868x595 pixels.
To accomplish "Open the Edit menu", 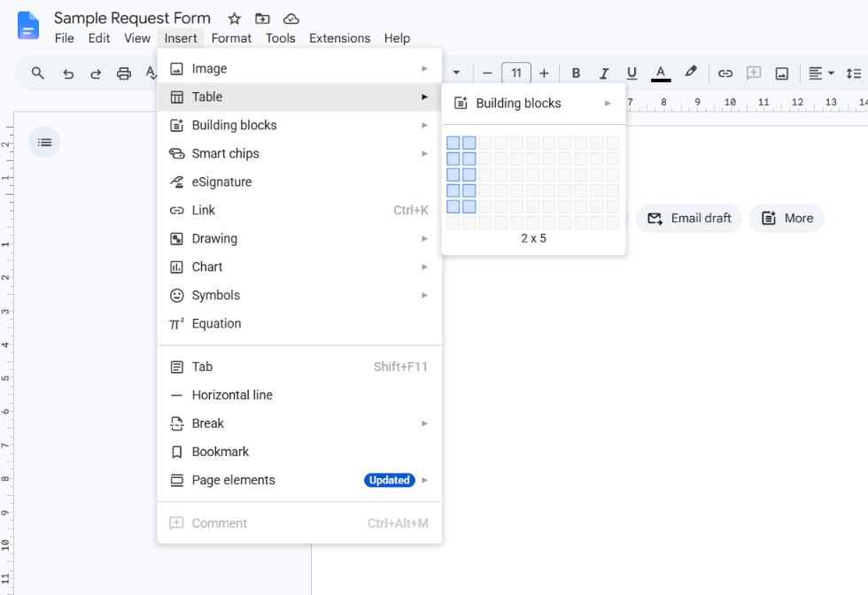I will coord(99,38).
